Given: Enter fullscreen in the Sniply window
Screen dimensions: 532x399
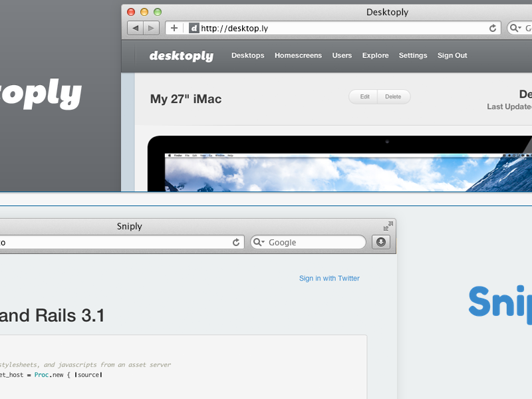Looking at the screenshot, I should (x=388, y=226).
